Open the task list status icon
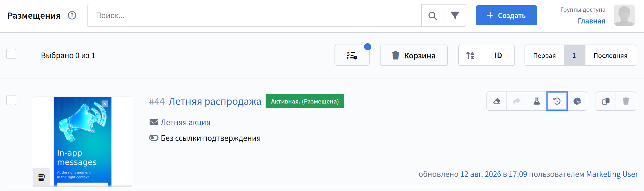 click(352, 55)
